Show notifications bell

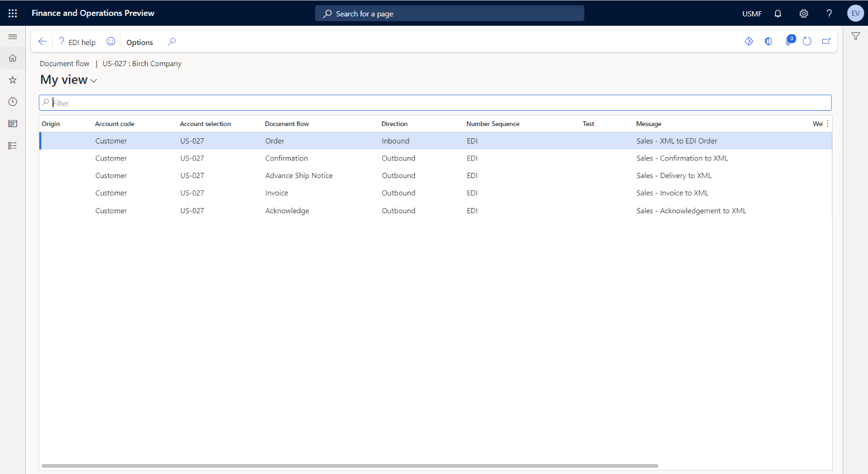[778, 13]
